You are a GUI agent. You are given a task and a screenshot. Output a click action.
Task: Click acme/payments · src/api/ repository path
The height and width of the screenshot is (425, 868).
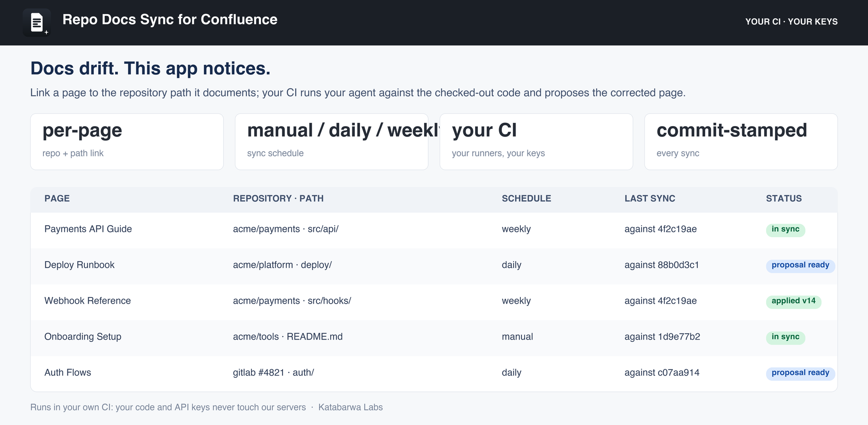286,229
